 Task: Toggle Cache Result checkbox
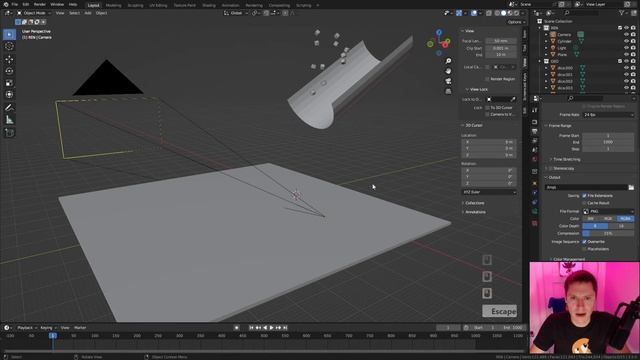tap(584, 203)
